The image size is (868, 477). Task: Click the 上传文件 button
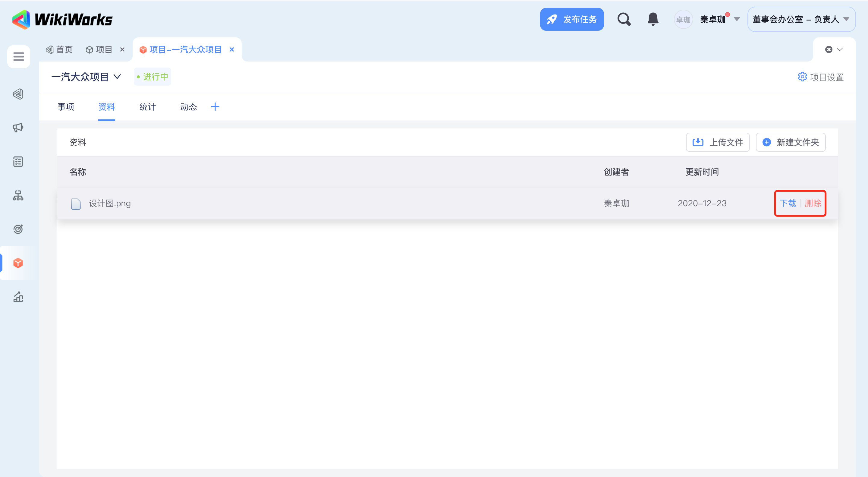[x=717, y=142]
